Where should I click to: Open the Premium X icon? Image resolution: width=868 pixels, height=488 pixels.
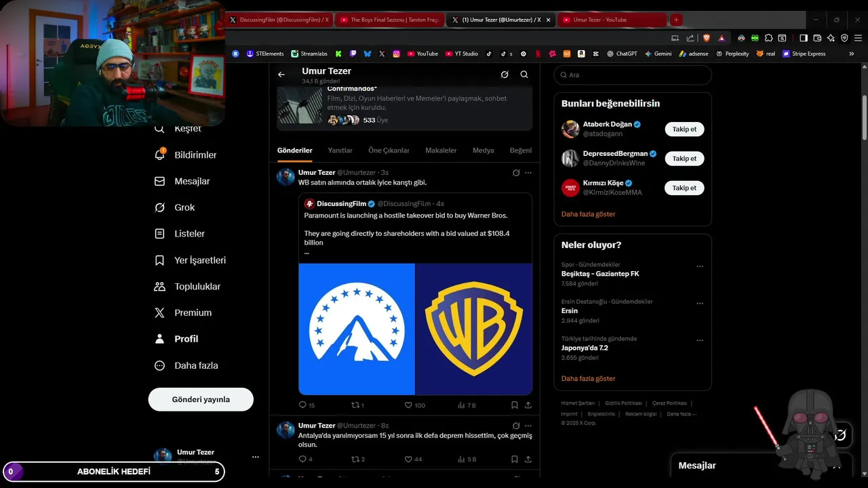pos(159,312)
